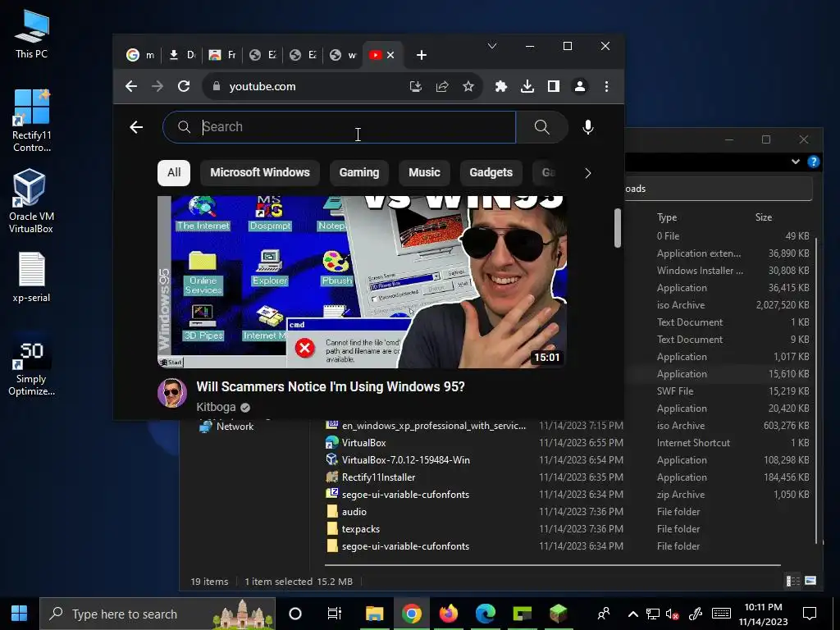Open Simply Optimized desktop shortcut
Image resolution: width=840 pixels, height=630 pixels.
coord(31,365)
